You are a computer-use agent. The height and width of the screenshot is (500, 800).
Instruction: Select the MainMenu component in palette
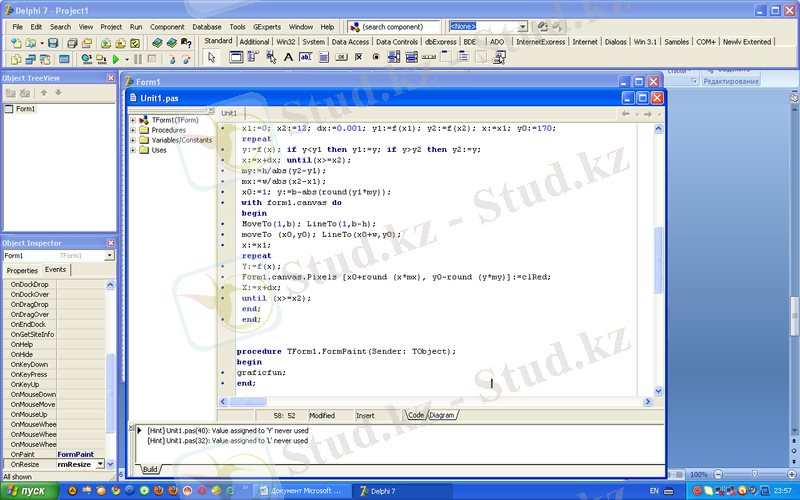(254, 58)
